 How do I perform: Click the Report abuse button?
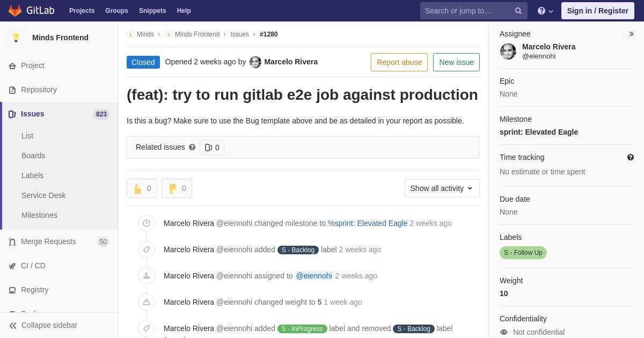point(399,62)
